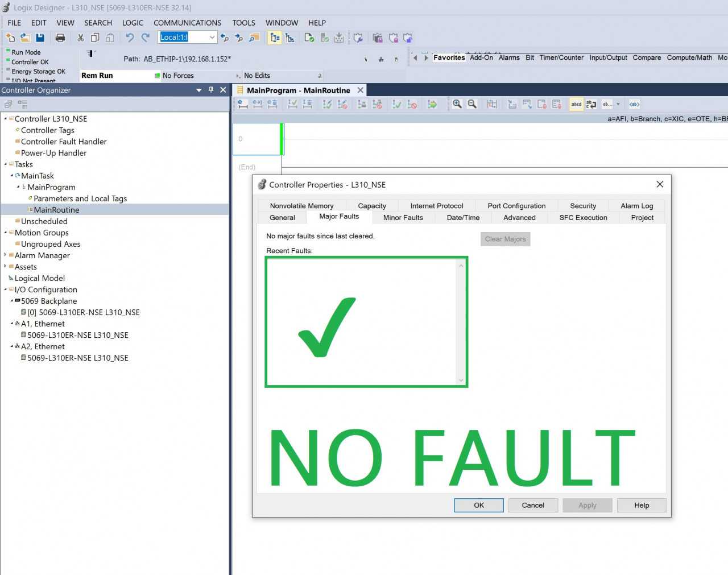The width and height of the screenshot is (728, 575).
Task: Switch to the Nonvolatile Memory tab
Action: coord(302,206)
